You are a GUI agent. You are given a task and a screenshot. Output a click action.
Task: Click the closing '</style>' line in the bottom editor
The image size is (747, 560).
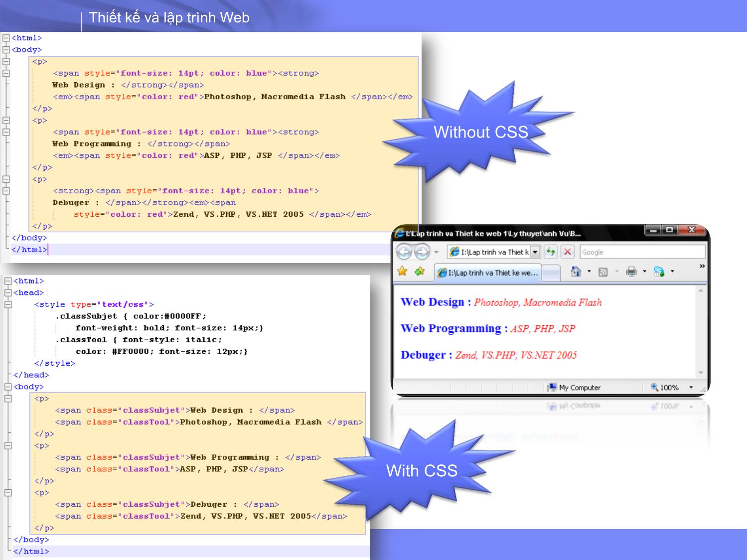click(55, 363)
